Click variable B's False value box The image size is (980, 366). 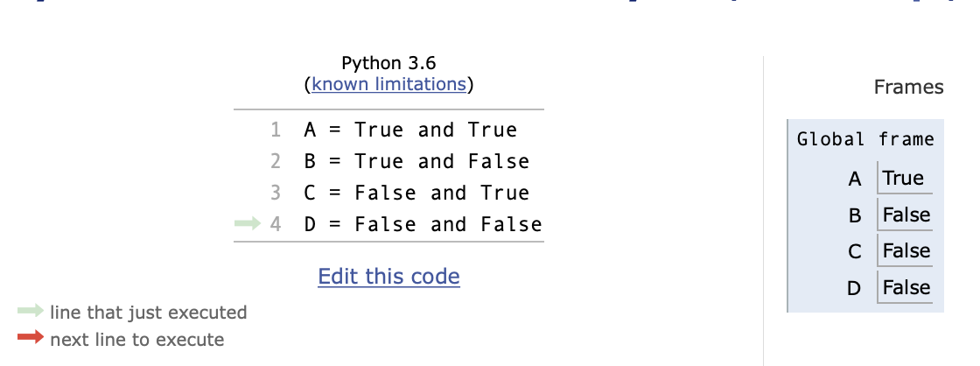(905, 215)
